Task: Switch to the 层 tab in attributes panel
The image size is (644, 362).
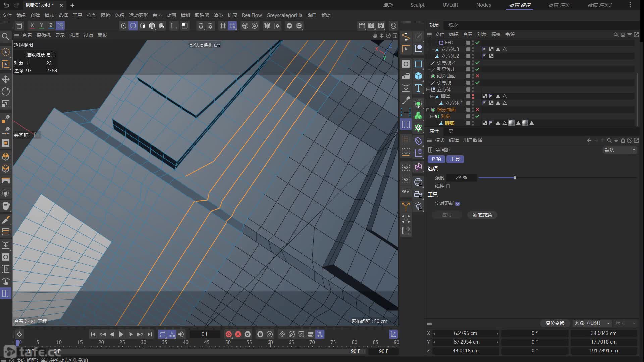Action: pos(451,131)
